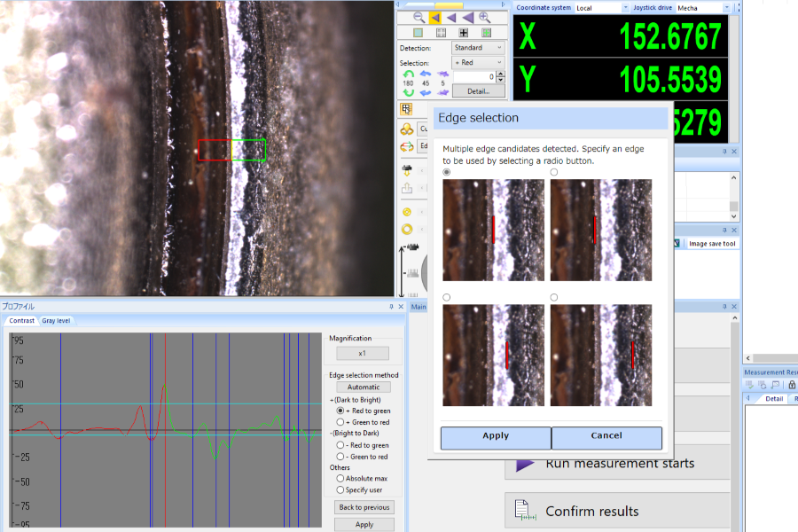Open the Detail tab in Measurement Results
Viewport: 798px width, 532px height.
[774, 398]
